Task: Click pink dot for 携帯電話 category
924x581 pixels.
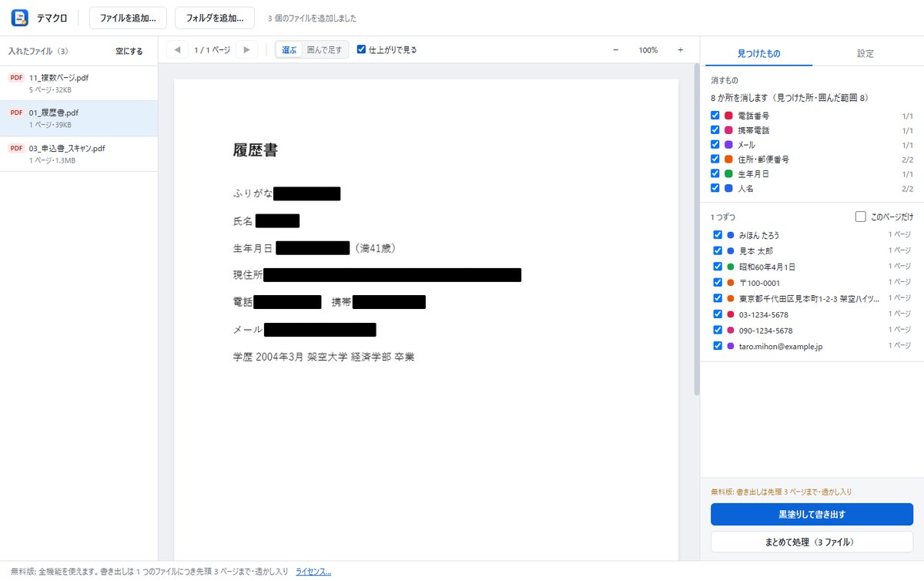Action: coord(728,130)
